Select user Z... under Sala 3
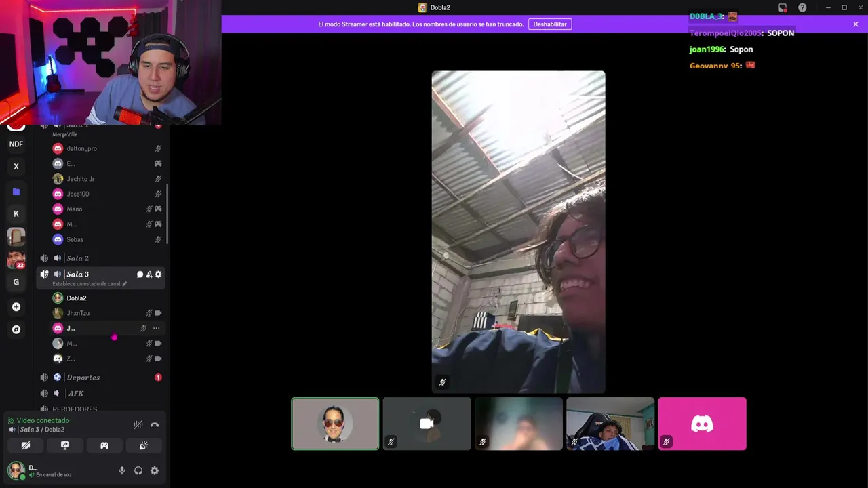868x488 pixels. [107, 359]
